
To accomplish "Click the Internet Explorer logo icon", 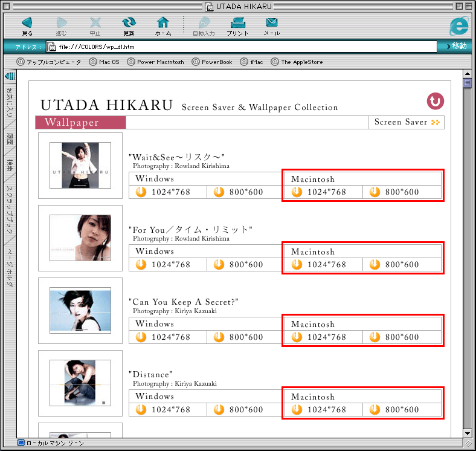I will point(458,25).
